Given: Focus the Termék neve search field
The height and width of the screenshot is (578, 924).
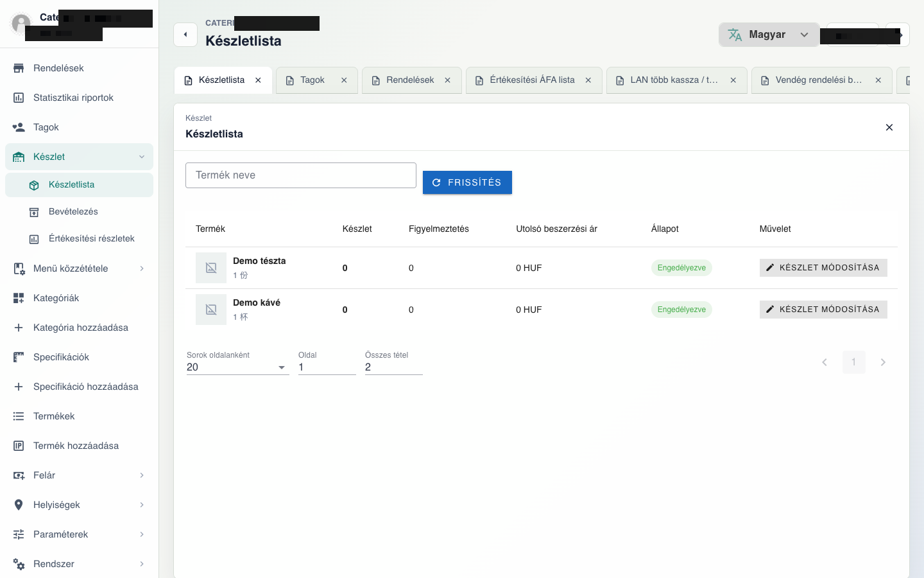Looking at the screenshot, I should coord(301,175).
